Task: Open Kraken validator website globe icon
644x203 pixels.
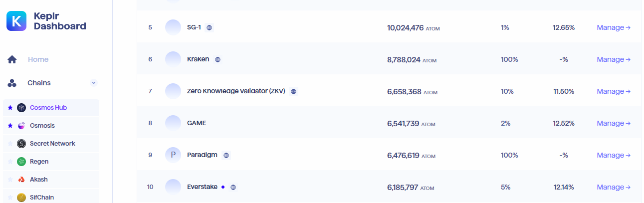Action: pos(217,59)
